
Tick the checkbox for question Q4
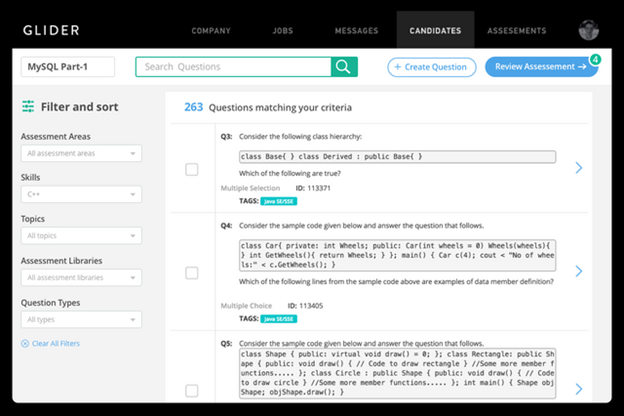point(191,273)
